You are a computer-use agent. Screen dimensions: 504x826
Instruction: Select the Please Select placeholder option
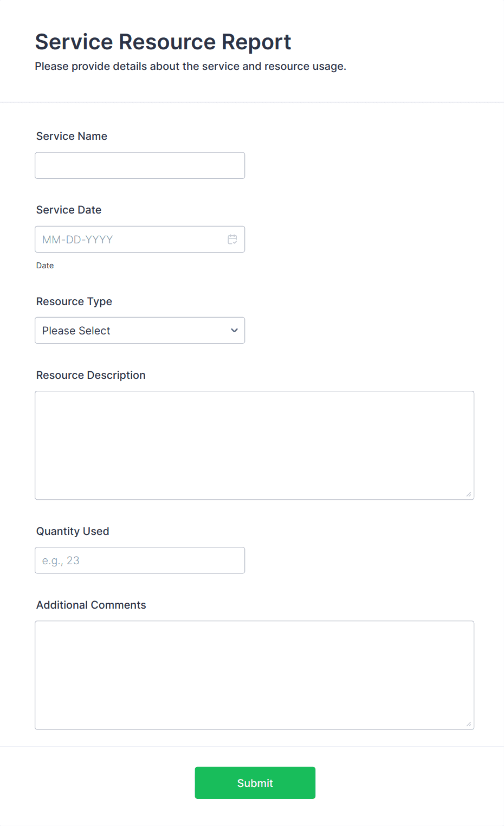tap(76, 330)
